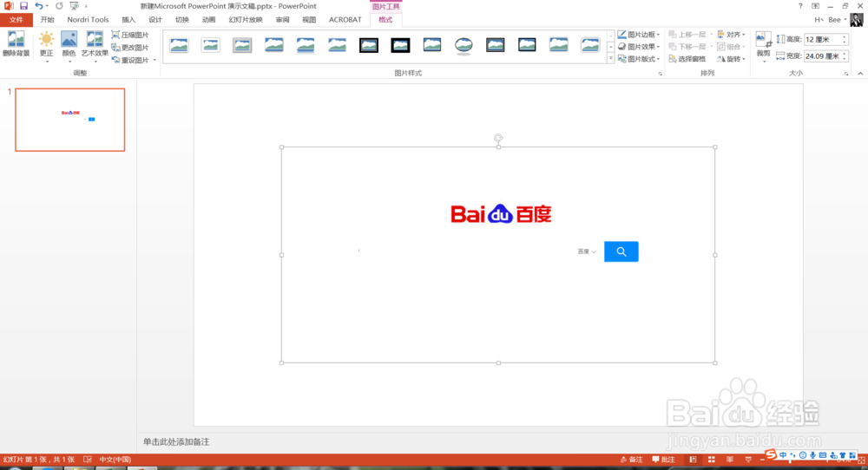Click the notes area 单击此处添加备注

click(x=176, y=441)
